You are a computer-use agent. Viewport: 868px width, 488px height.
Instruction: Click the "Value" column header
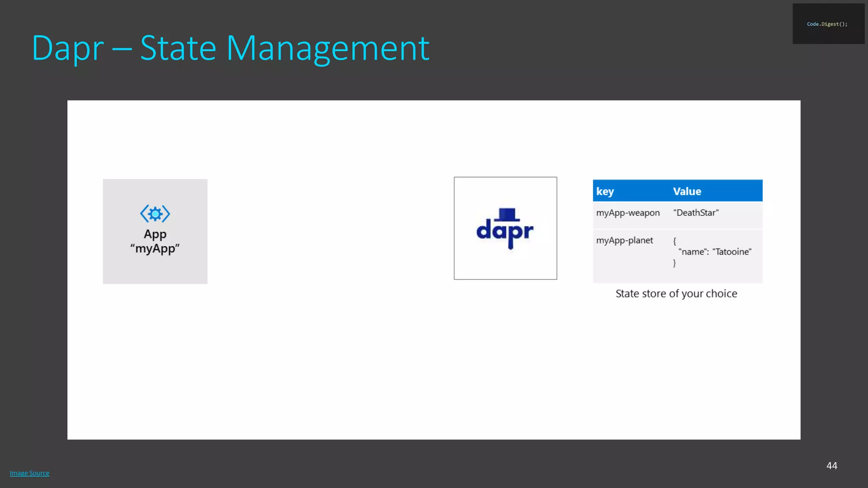pyautogui.click(x=687, y=191)
